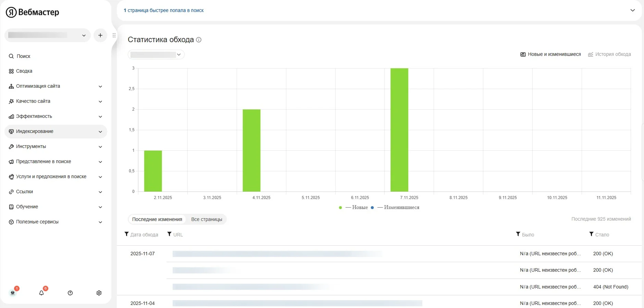Click the user avatar icon

point(13,293)
